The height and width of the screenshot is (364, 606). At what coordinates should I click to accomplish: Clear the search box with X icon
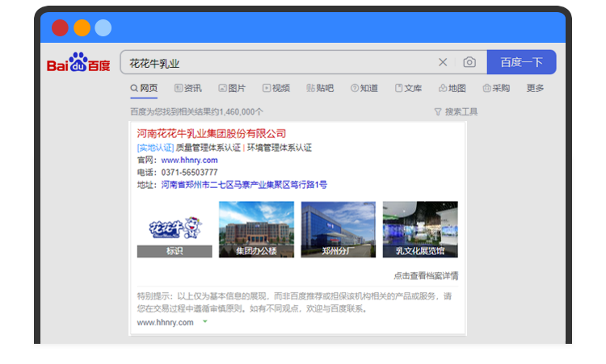pyautogui.click(x=443, y=62)
